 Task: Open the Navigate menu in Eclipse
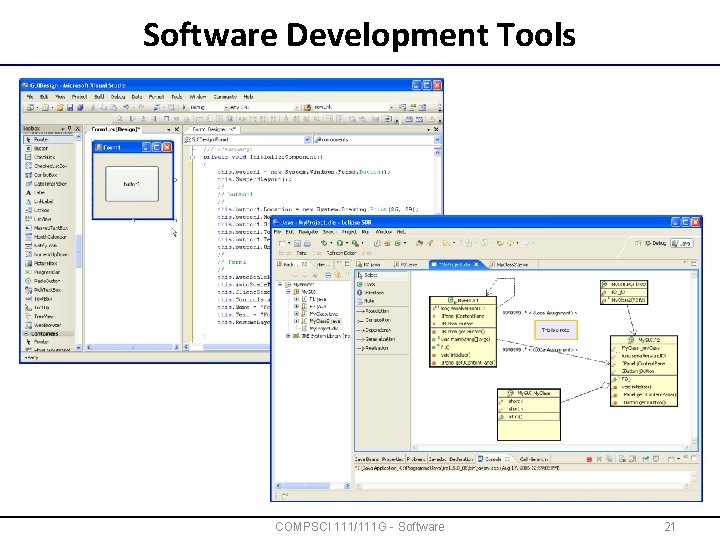[x=308, y=232]
